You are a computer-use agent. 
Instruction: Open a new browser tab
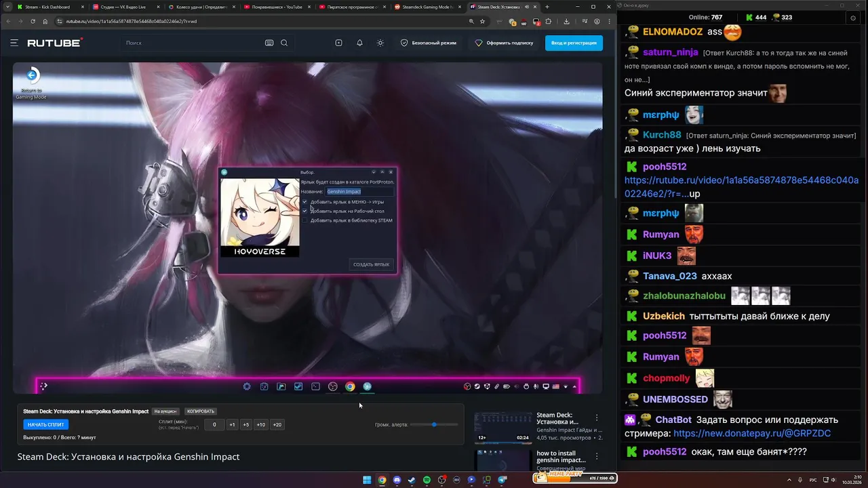(x=547, y=7)
